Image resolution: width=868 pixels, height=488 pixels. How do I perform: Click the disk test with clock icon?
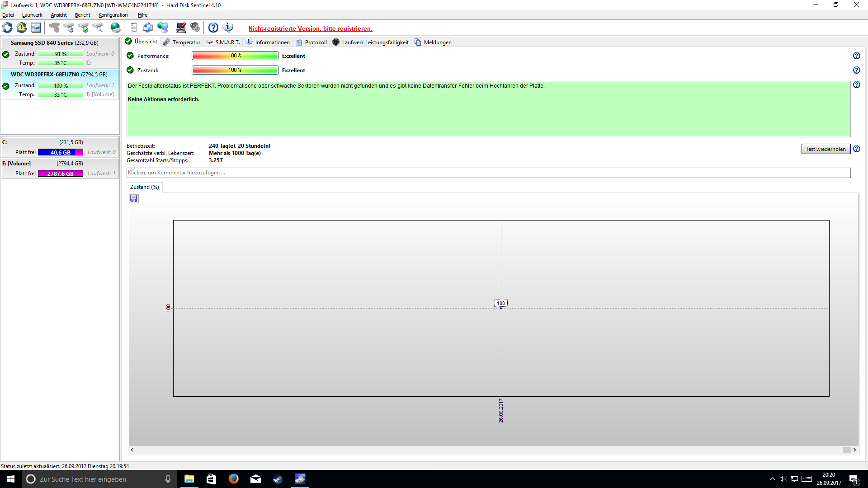(69, 28)
